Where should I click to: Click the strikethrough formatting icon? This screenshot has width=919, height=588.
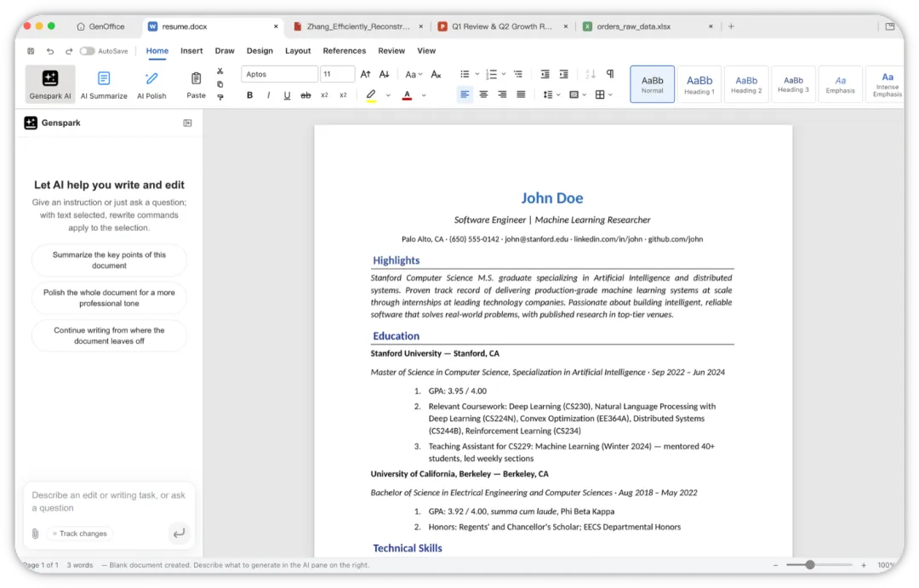click(x=305, y=95)
